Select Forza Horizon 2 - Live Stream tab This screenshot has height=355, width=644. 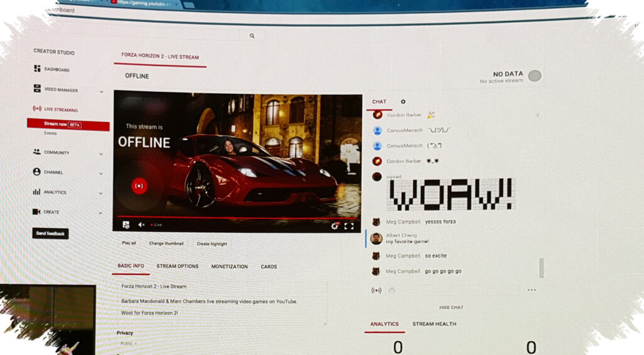160,56
